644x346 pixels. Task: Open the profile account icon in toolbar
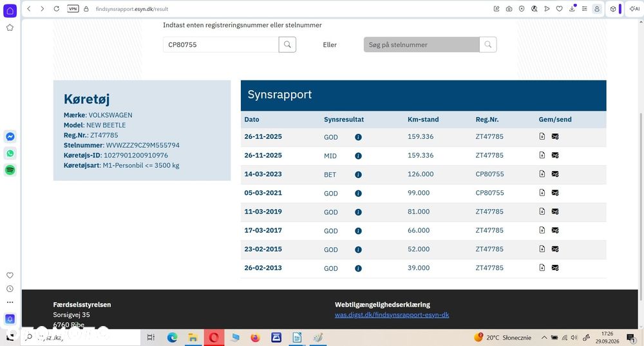point(597,8)
